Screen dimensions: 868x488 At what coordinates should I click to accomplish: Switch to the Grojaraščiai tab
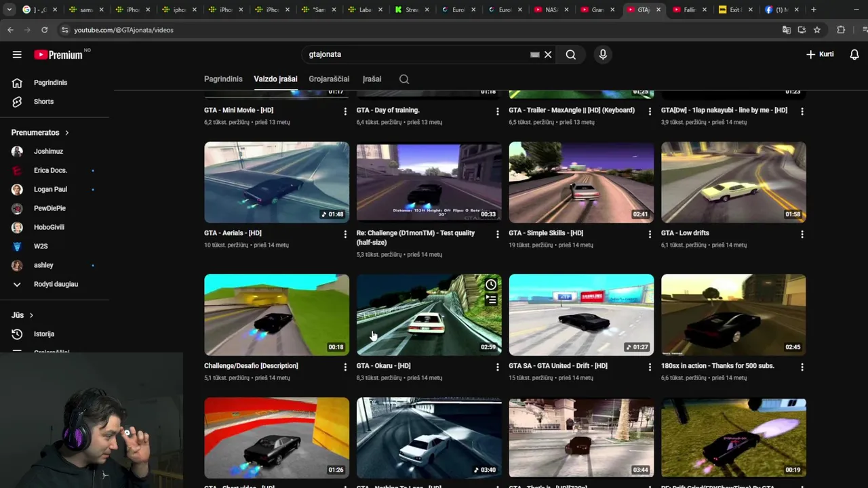click(329, 79)
